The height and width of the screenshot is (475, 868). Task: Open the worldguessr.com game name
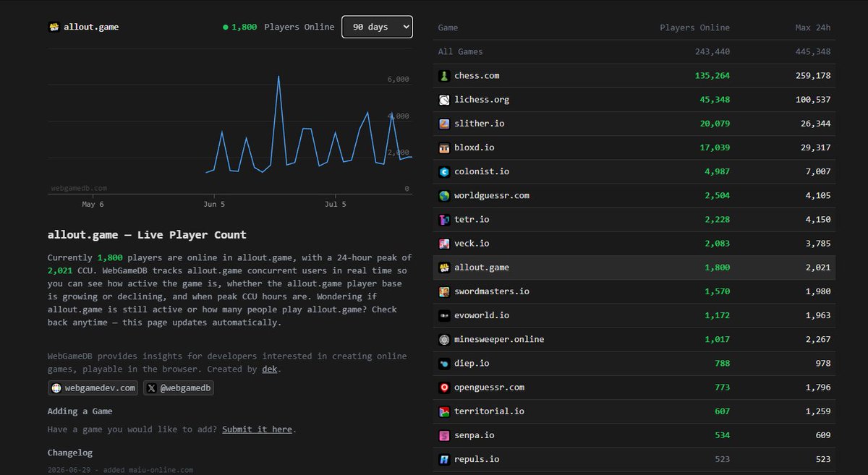(492, 195)
